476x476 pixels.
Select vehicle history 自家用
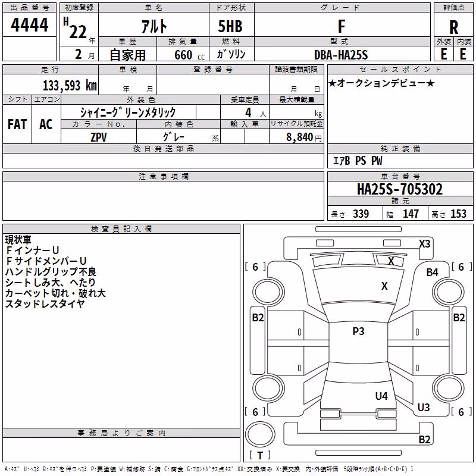(127, 55)
